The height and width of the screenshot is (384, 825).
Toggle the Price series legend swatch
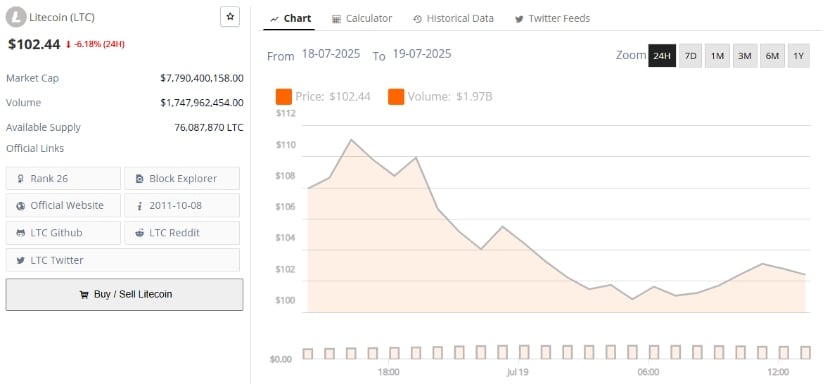284,97
